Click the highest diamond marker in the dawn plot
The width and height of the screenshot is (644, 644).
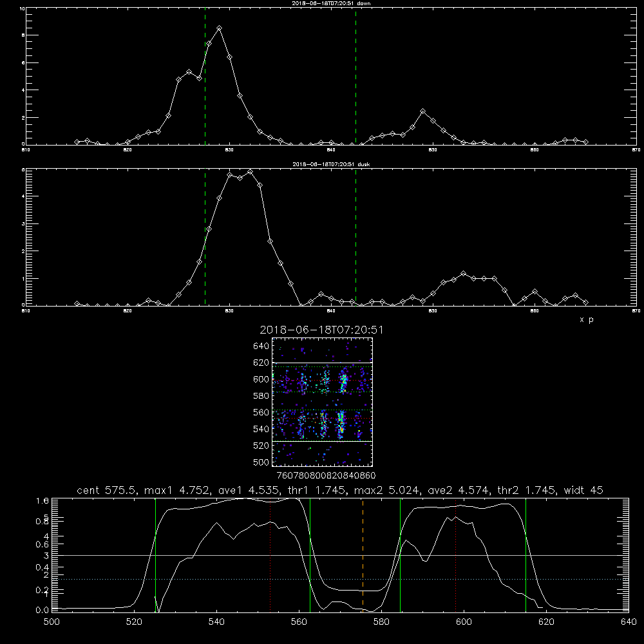click(x=220, y=28)
